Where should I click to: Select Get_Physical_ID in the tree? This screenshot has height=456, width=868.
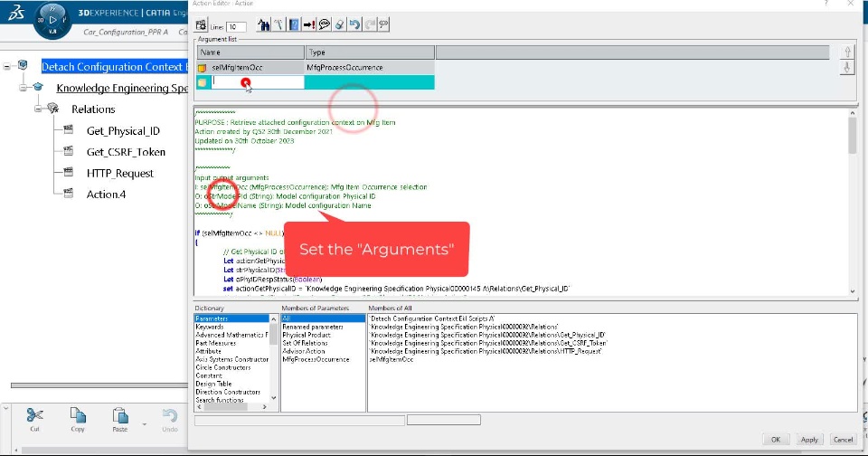123,131
